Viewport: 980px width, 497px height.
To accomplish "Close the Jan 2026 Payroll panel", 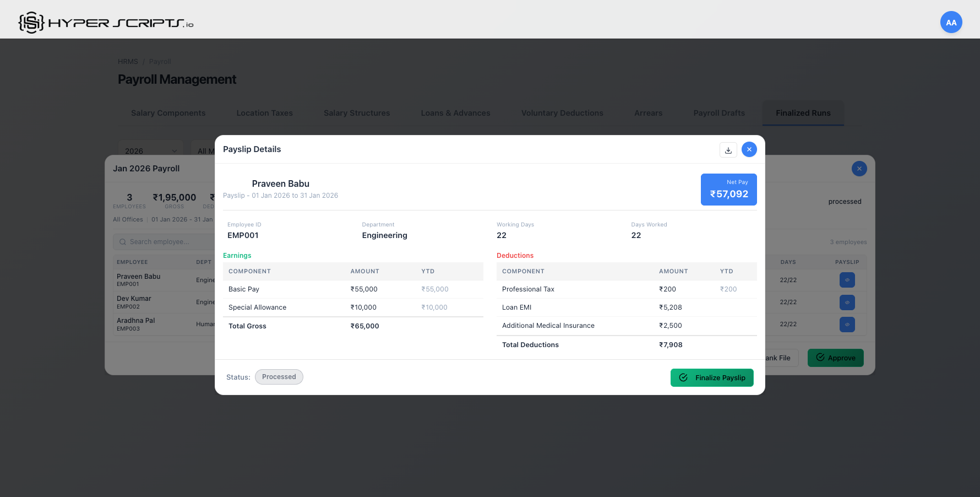I will point(859,169).
